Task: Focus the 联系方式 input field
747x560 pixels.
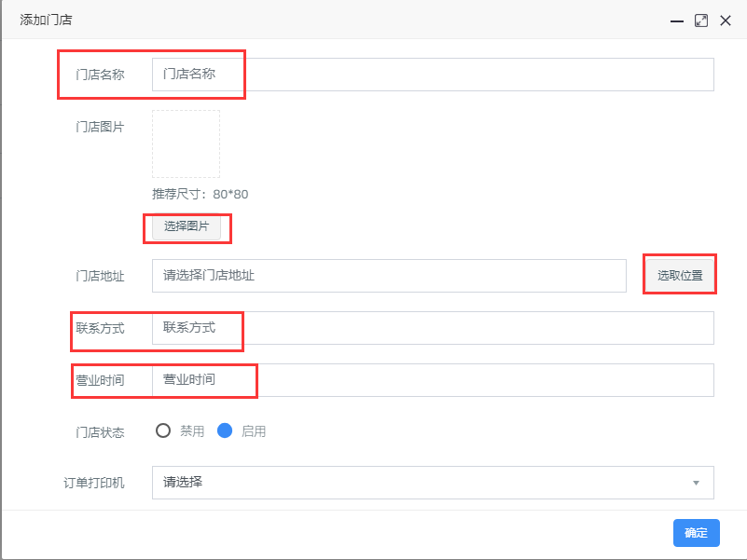Action: point(433,328)
